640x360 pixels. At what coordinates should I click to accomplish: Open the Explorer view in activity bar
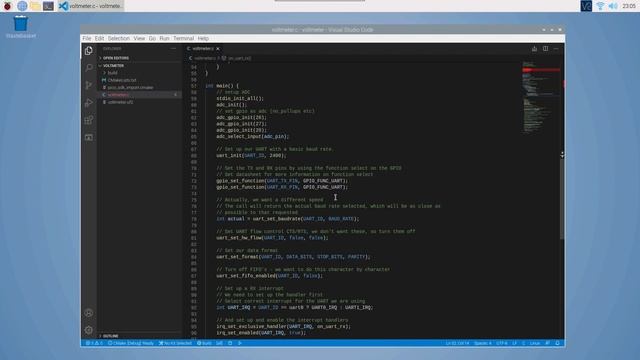89,51
